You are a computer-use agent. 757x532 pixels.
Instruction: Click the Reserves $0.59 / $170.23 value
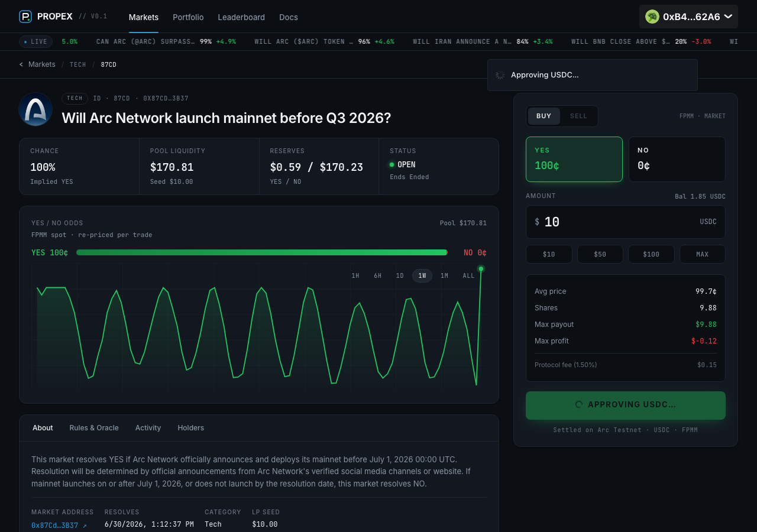[316, 167]
